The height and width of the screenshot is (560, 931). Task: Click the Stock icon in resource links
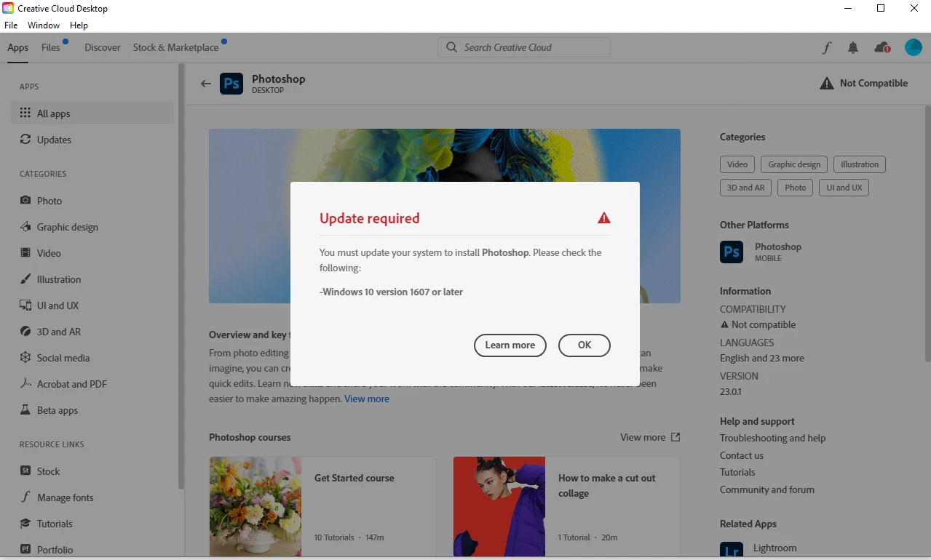[x=25, y=471]
